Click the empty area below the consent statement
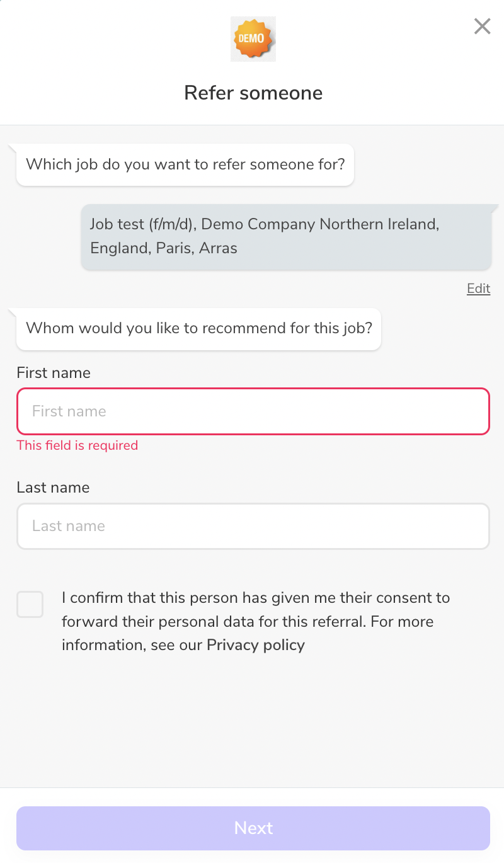Viewport: 504px width, 863px height. coord(252,718)
